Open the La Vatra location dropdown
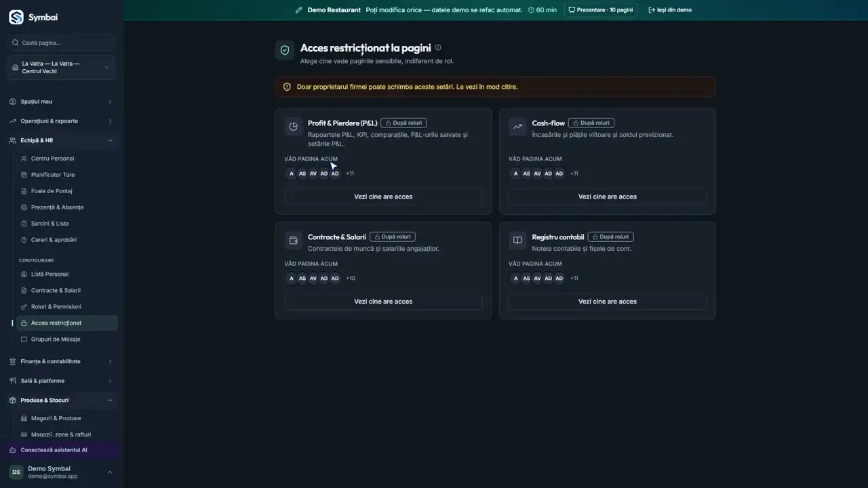Image resolution: width=868 pixels, height=488 pixels. [61, 68]
